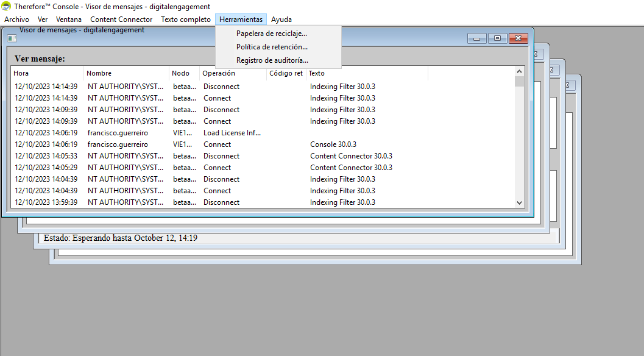The height and width of the screenshot is (356, 644).
Task: Open the Ayuda menu
Action: tap(281, 20)
